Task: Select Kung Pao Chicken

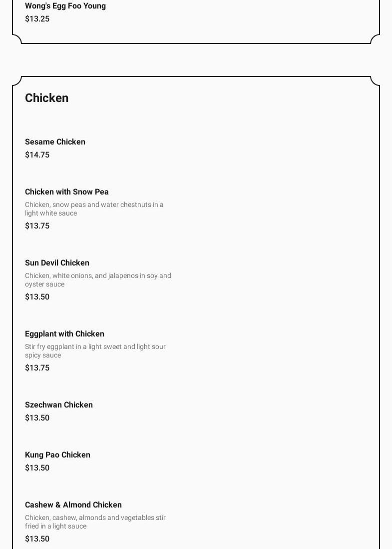Action: [57, 455]
